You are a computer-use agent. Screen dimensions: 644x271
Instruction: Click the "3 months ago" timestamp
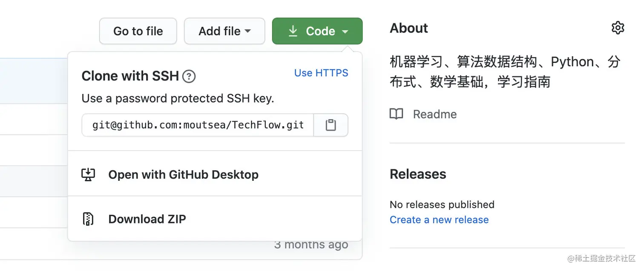click(311, 245)
